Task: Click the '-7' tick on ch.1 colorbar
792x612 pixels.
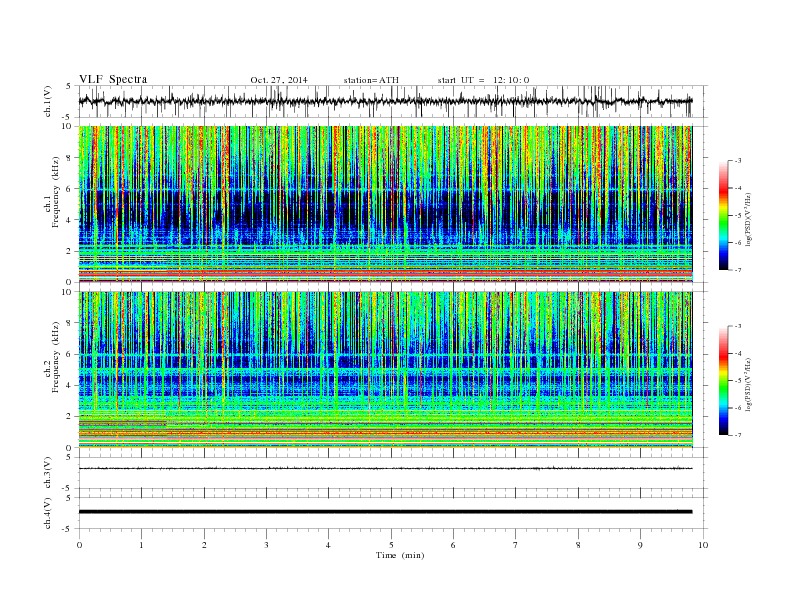Action: tap(738, 270)
